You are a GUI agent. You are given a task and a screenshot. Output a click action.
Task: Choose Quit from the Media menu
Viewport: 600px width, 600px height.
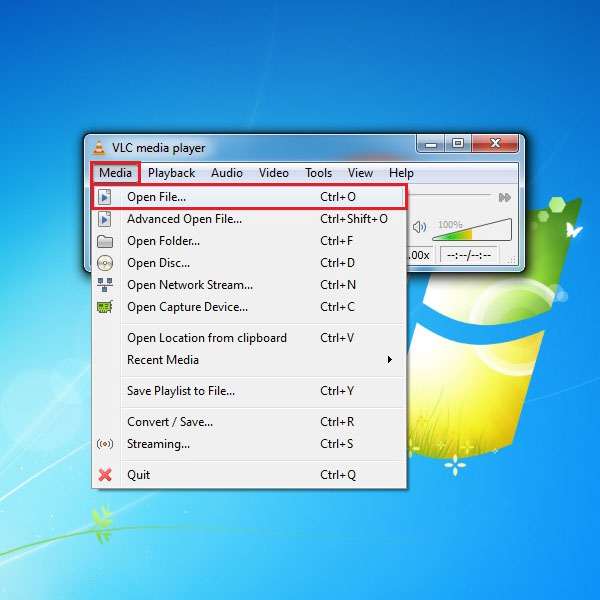249,475
